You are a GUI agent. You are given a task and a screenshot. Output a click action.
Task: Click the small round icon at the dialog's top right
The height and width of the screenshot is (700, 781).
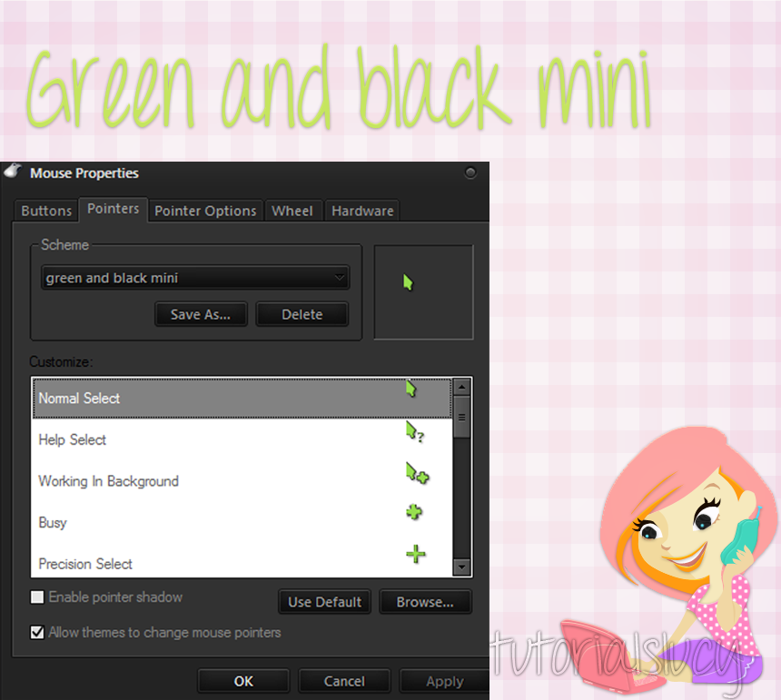coord(470,173)
